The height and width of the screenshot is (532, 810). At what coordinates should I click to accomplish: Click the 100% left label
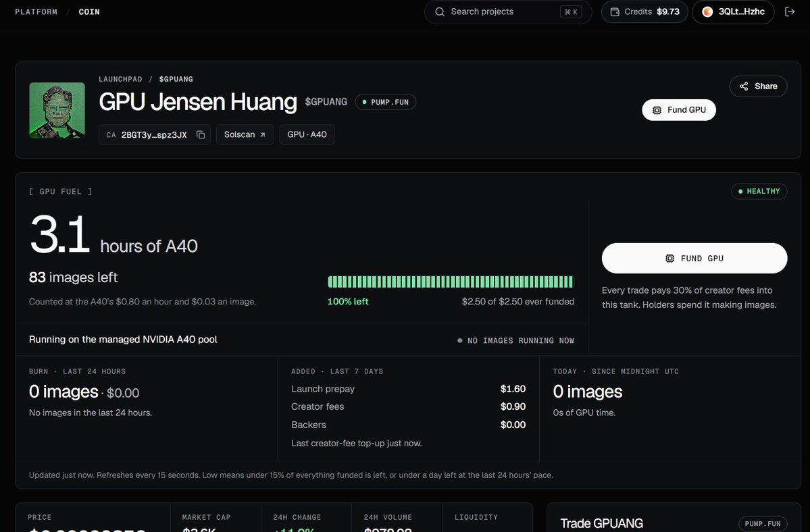click(x=348, y=302)
